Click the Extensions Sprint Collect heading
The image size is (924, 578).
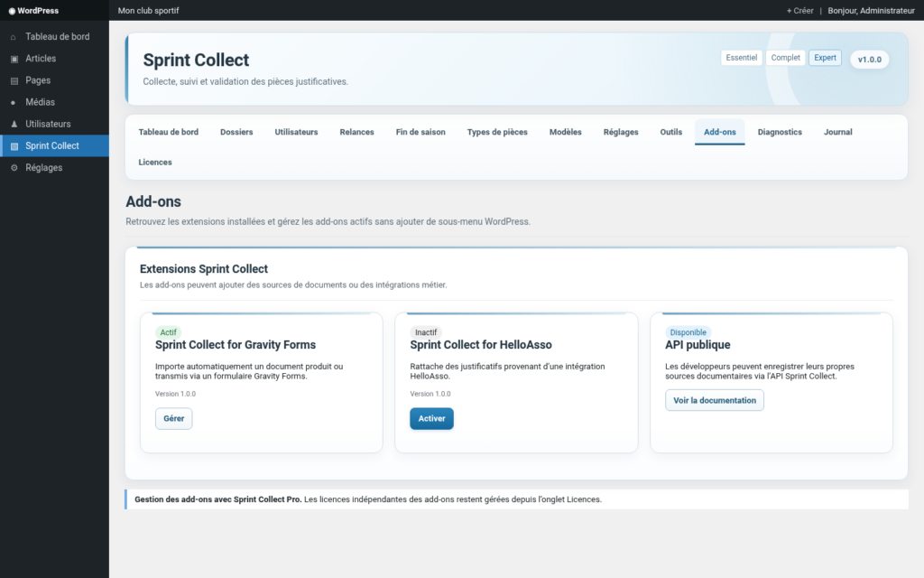(x=204, y=269)
